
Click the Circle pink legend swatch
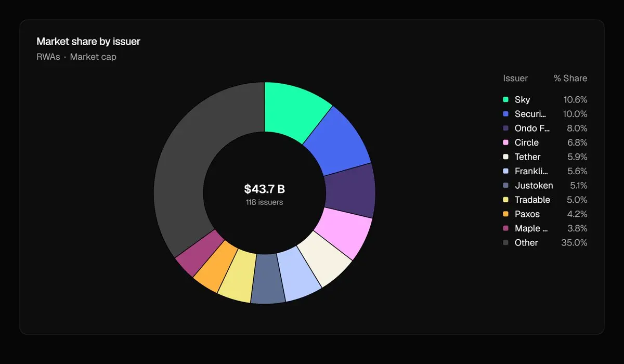(x=505, y=142)
